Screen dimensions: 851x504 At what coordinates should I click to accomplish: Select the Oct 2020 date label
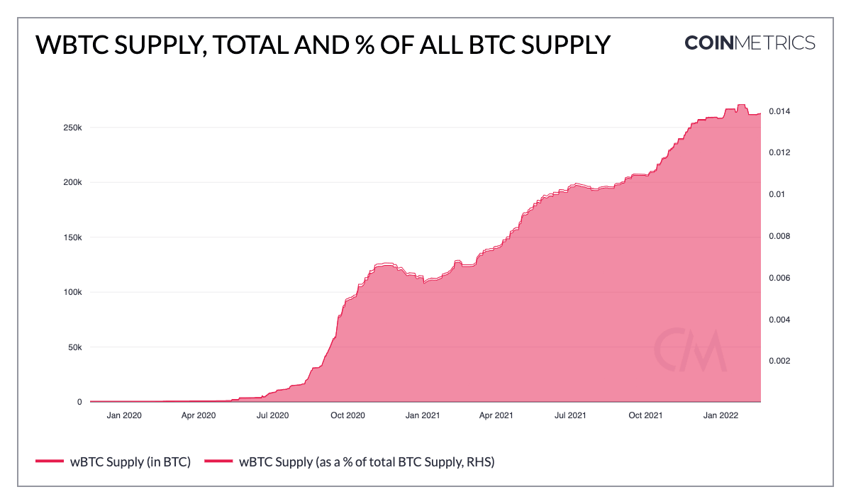[347, 415]
